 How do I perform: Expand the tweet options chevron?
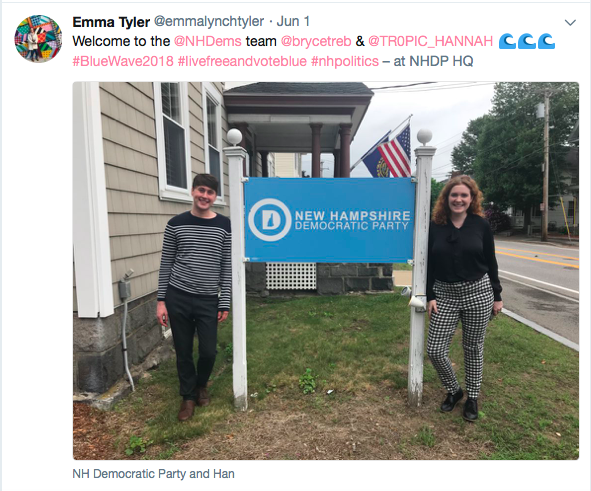570,23
